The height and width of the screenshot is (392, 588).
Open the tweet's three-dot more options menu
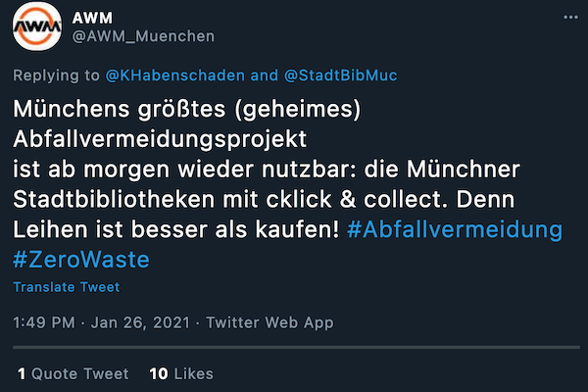pos(570,19)
